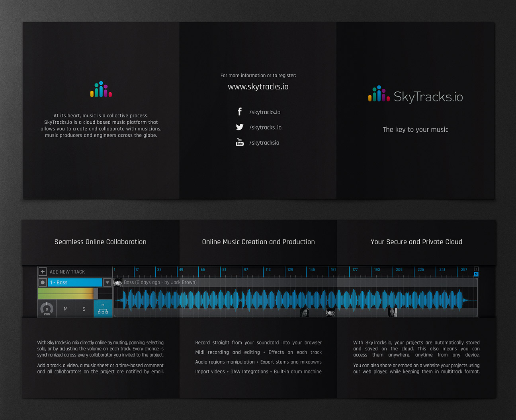Select Effects on each track text

coord(295,352)
